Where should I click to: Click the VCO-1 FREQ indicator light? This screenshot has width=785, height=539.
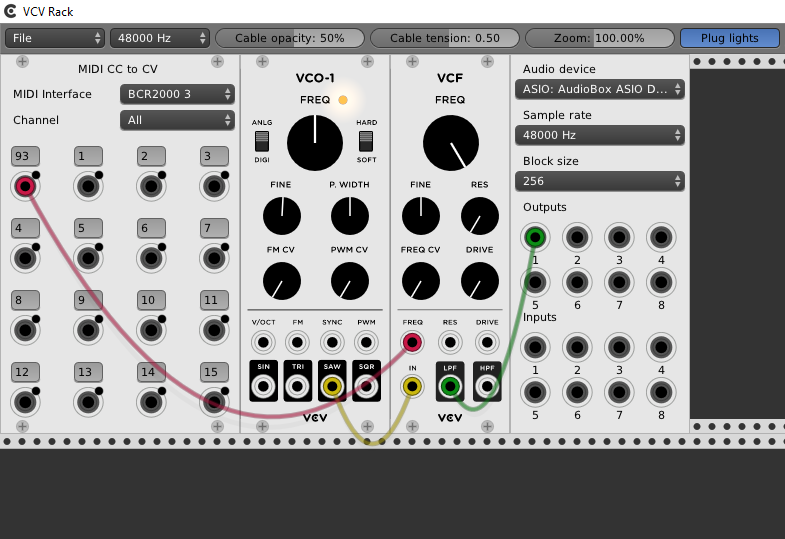[343, 100]
